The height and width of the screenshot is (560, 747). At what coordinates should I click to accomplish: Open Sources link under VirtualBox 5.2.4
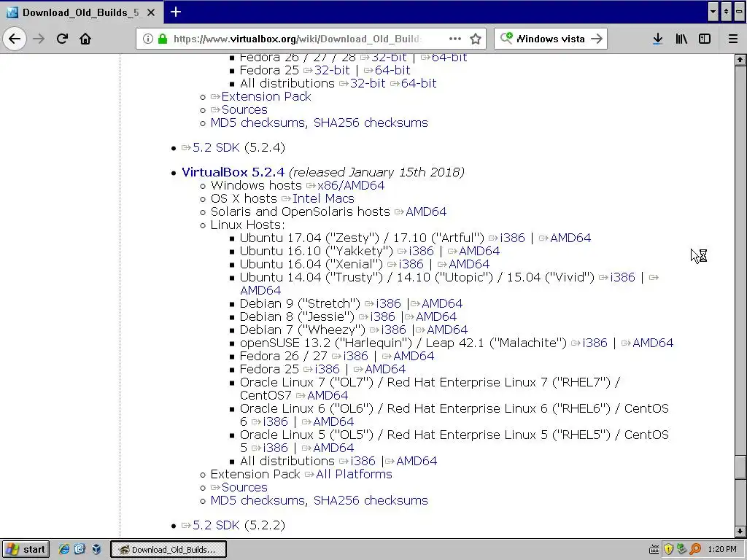tap(244, 487)
